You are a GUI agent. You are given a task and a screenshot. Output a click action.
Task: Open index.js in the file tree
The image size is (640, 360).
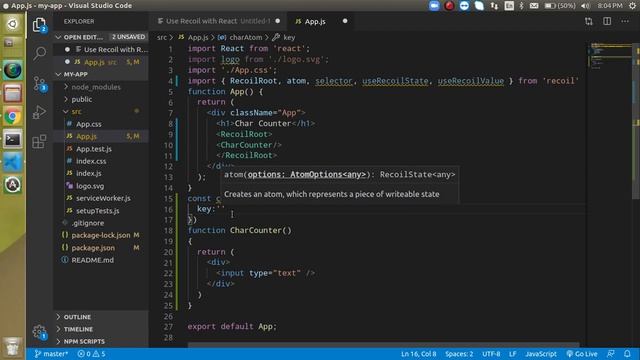(101, 173)
